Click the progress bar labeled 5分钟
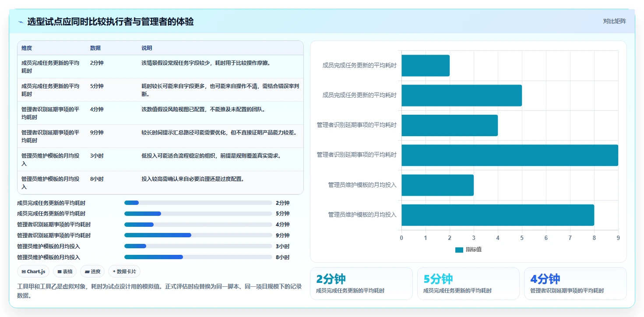 coord(198,214)
